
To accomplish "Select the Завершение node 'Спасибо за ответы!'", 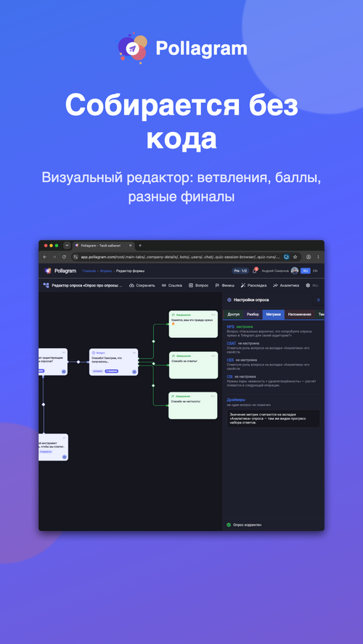I will tap(193, 365).
